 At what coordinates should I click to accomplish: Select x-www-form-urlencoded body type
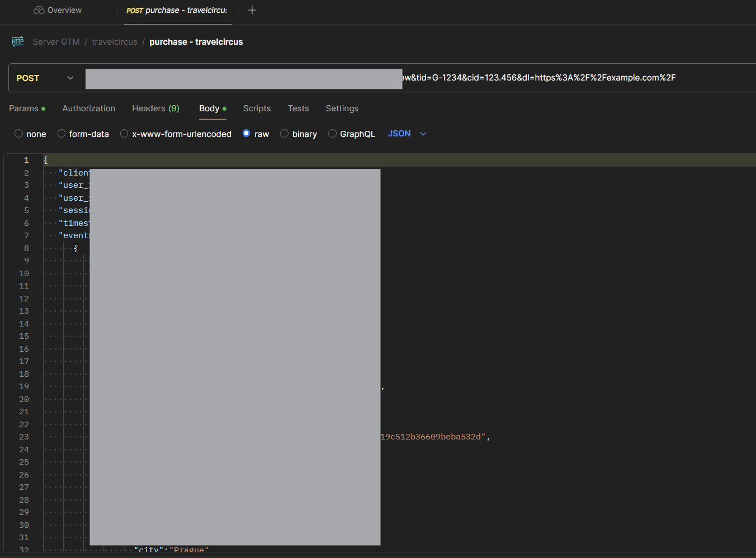[x=176, y=134]
